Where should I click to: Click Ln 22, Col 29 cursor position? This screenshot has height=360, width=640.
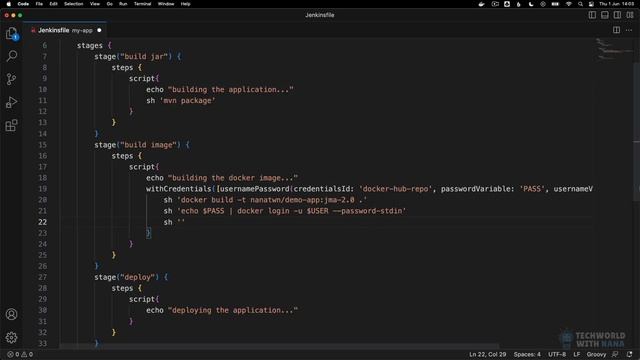(x=487, y=354)
